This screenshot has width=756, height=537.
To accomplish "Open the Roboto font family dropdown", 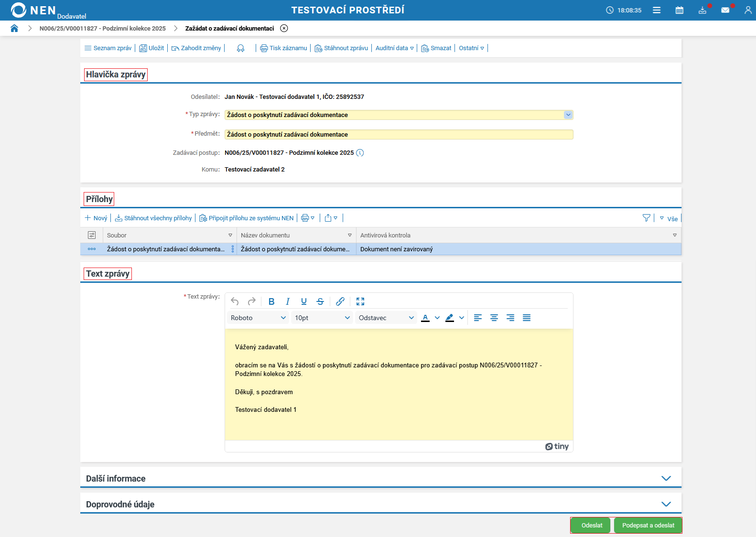I will pos(258,318).
